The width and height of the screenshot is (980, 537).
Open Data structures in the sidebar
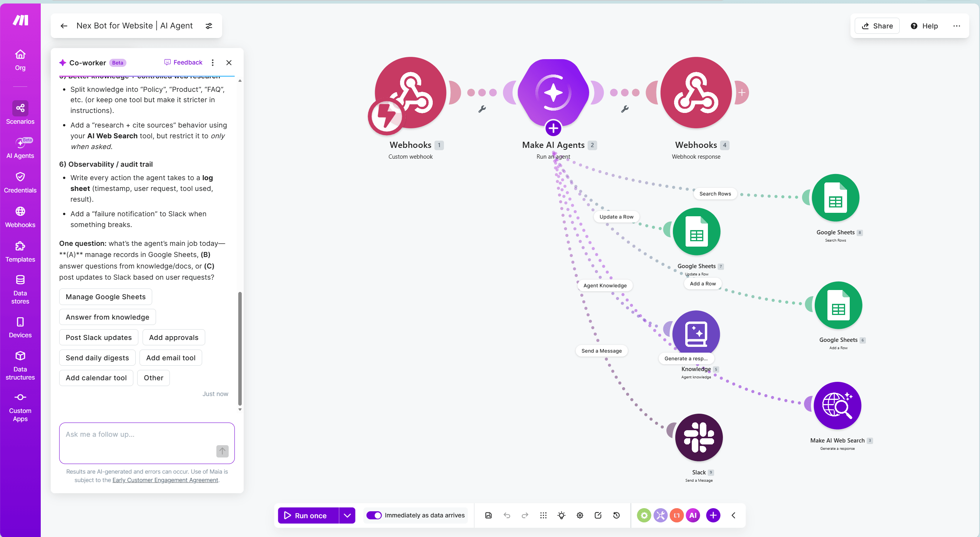[20, 366]
